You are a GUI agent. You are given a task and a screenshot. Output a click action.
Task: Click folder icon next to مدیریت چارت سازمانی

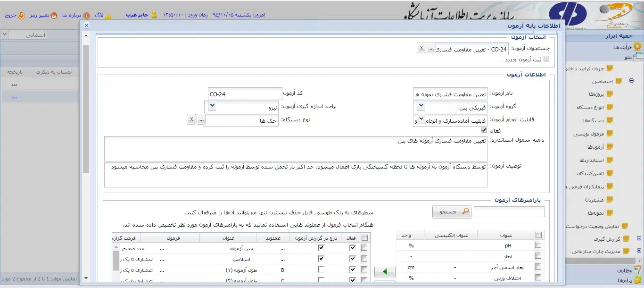point(627,251)
